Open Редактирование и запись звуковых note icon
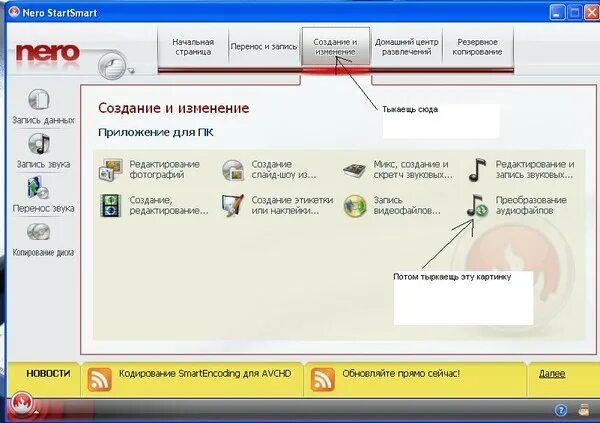 (477, 170)
